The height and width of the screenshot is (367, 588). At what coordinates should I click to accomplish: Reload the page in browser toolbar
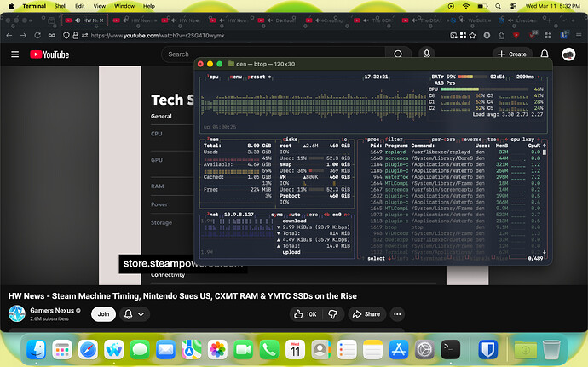point(37,35)
